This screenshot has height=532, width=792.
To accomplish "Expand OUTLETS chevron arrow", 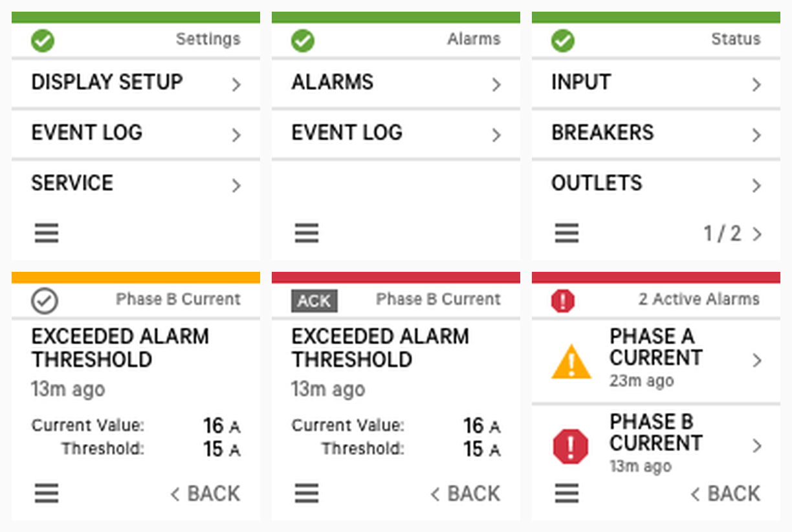I will pos(756,186).
